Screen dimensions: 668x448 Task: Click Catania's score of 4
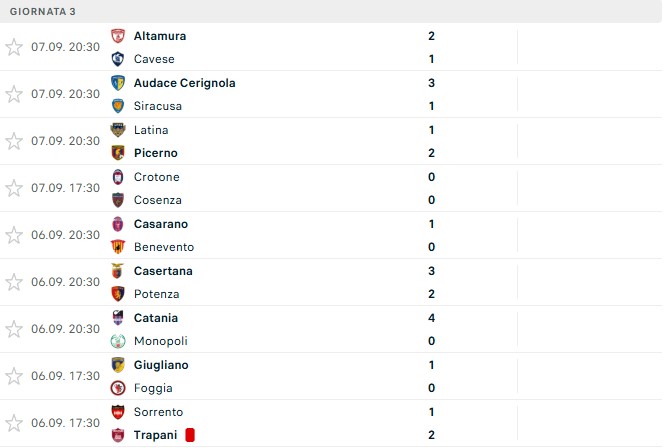tap(431, 318)
